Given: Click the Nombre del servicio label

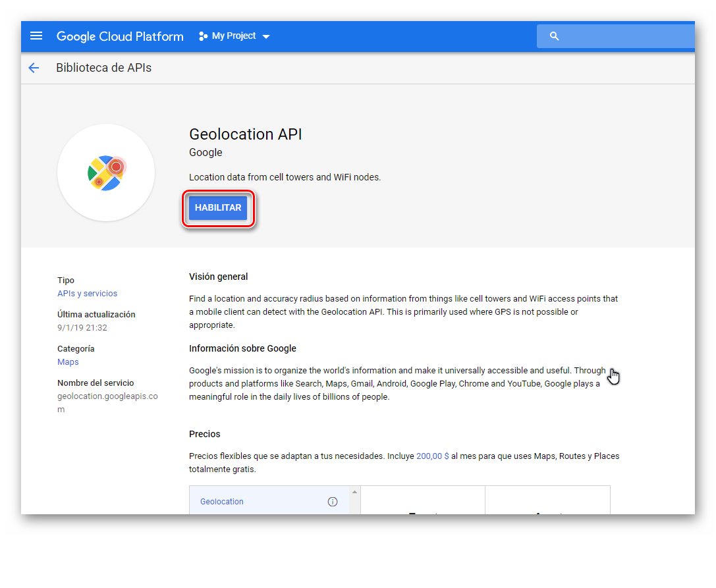Looking at the screenshot, I should click(x=96, y=383).
